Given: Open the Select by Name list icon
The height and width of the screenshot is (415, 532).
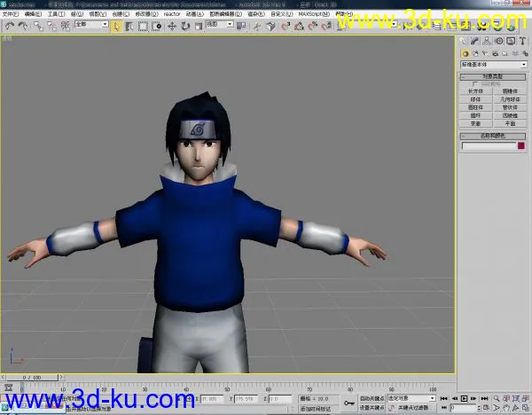Looking at the screenshot, I should click(x=129, y=26).
